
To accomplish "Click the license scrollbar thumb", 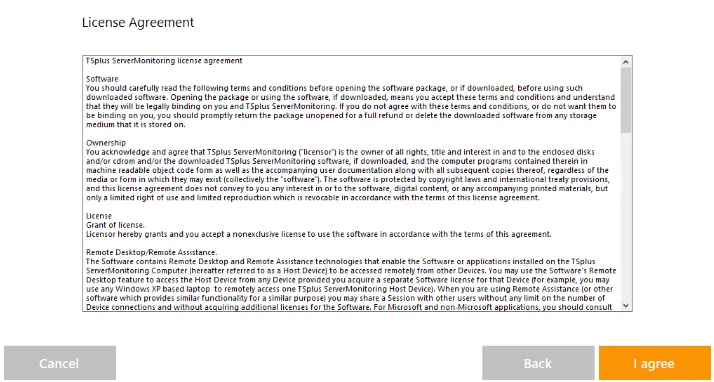I will (x=626, y=100).
